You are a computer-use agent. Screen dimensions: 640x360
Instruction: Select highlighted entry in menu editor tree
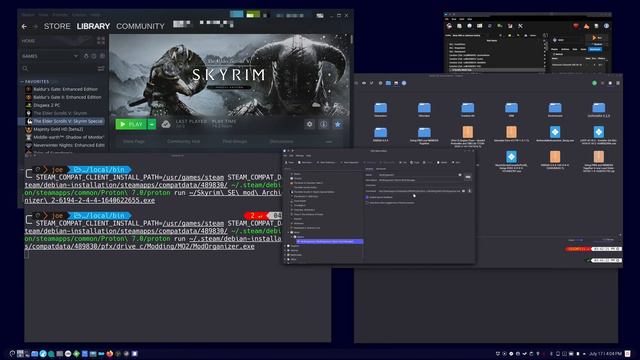tap(330, 242)
